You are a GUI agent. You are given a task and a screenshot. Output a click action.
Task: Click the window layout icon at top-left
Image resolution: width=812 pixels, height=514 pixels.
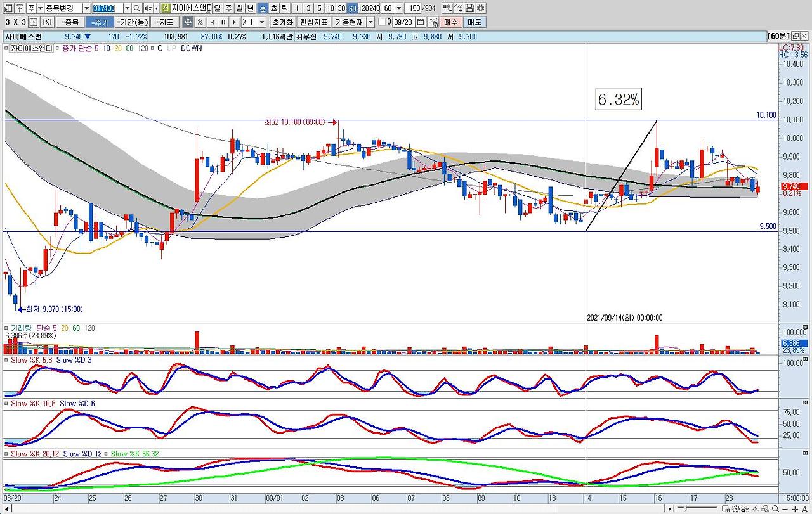pyautogui.click(x=9, y=8)
